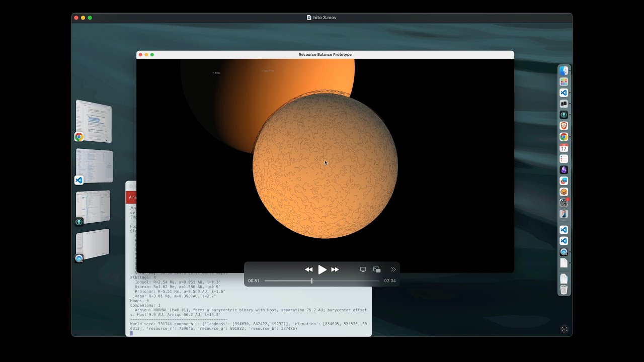The height and width of the screenshot is (362, 644).
Task: Click the 'Ionsol: R=2.54 Re' terminal line
Action: pos(178,282)
